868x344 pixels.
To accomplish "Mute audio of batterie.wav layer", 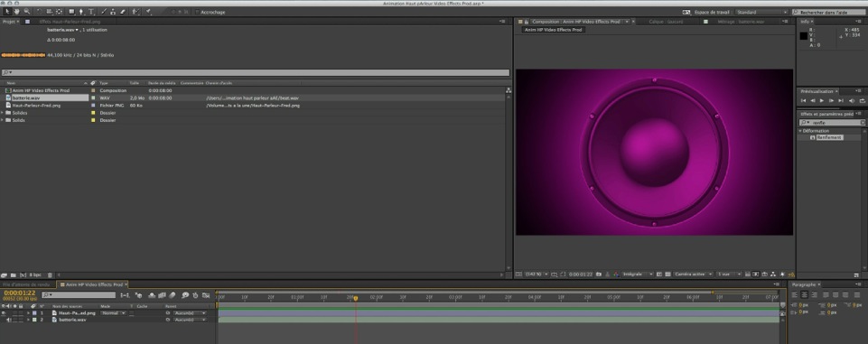I will point(9,320).
